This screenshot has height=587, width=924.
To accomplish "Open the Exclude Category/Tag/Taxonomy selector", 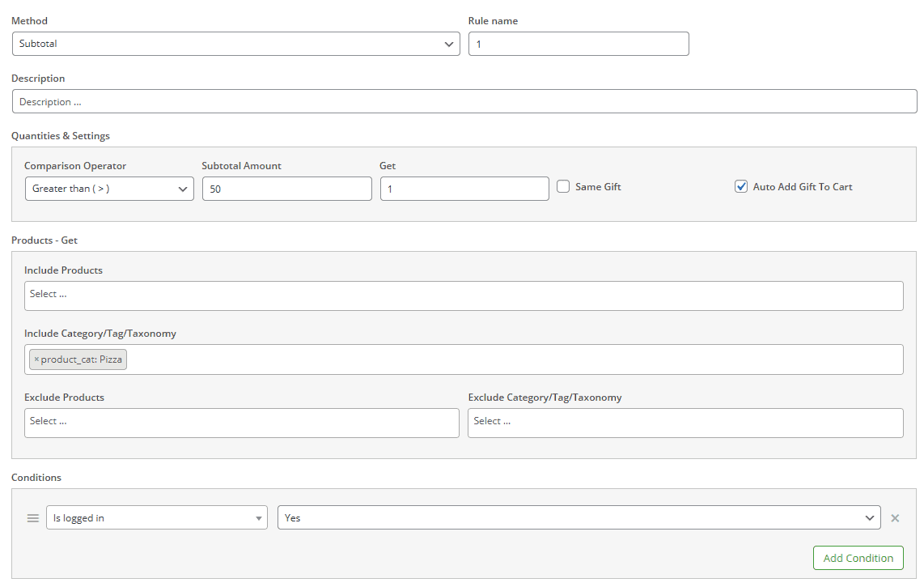I will [x=685, y=423].
